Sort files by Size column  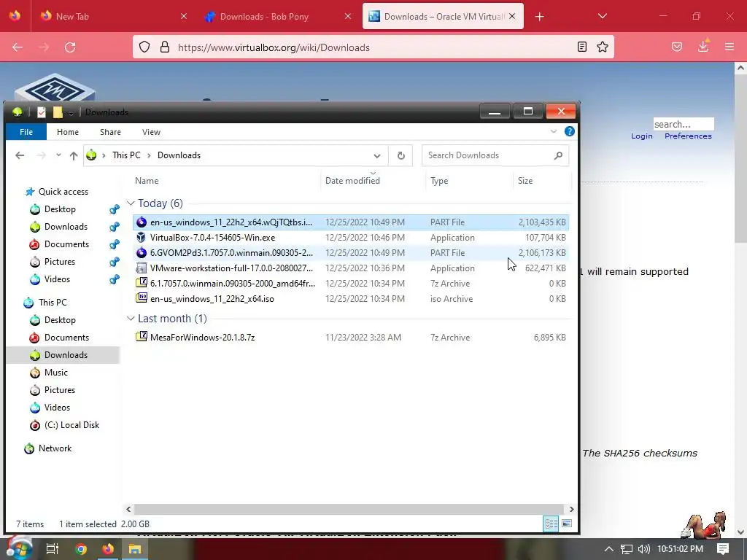pyautogui.click(x=525, y=181)
